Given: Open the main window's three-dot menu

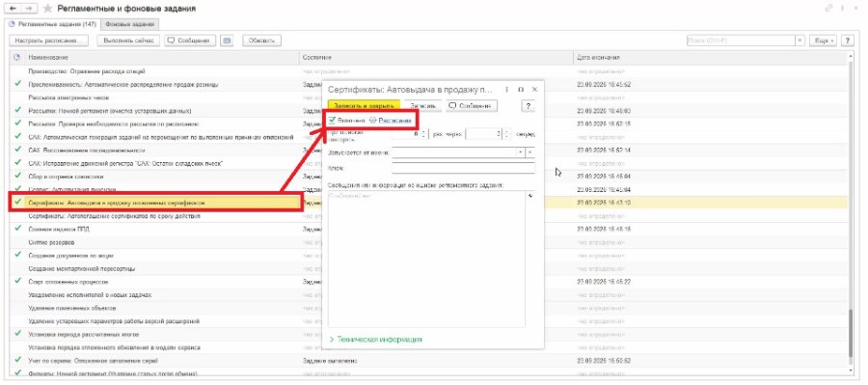Looking at the screenshot, I should [x=844, y=9].
